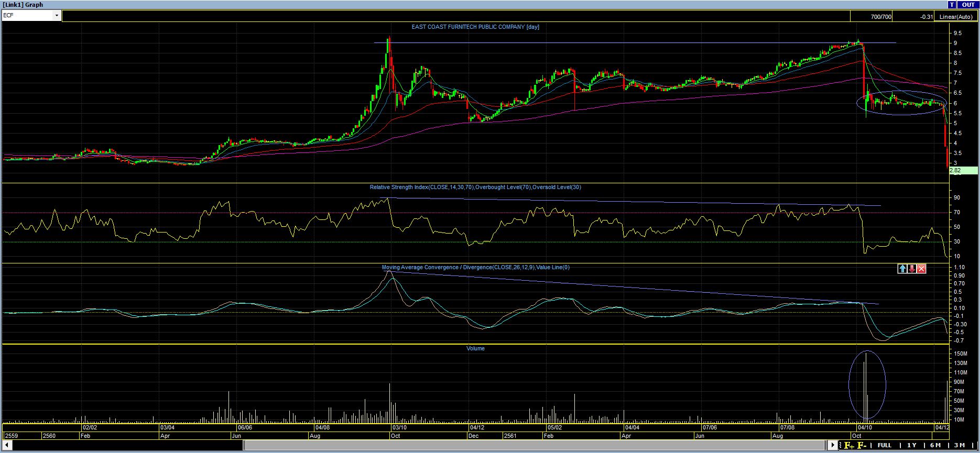The height and width of the screenshot is (453, 980).
Task: Select the 6M time range
Action: [x=935, y=445]
